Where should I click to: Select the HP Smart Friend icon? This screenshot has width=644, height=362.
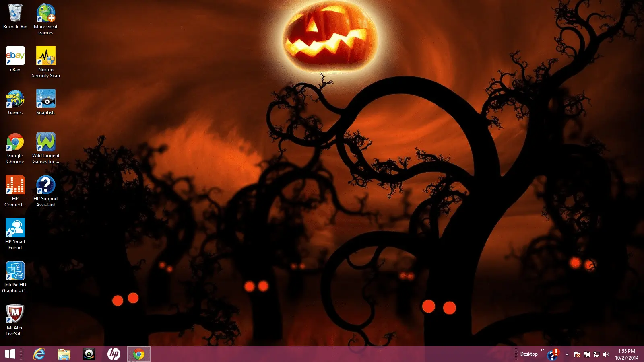[15, 234]
